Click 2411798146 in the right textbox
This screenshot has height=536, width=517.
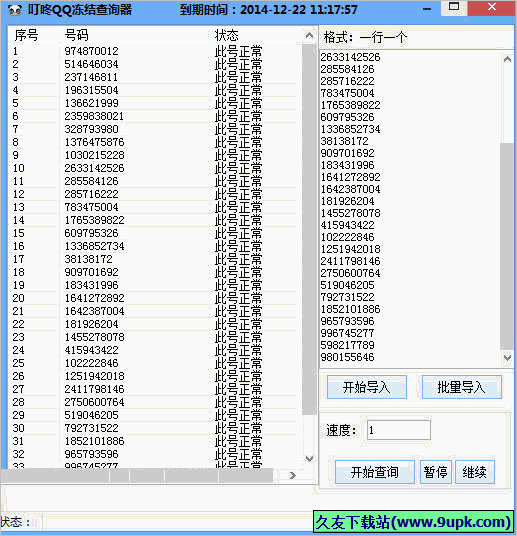[350, 261]
